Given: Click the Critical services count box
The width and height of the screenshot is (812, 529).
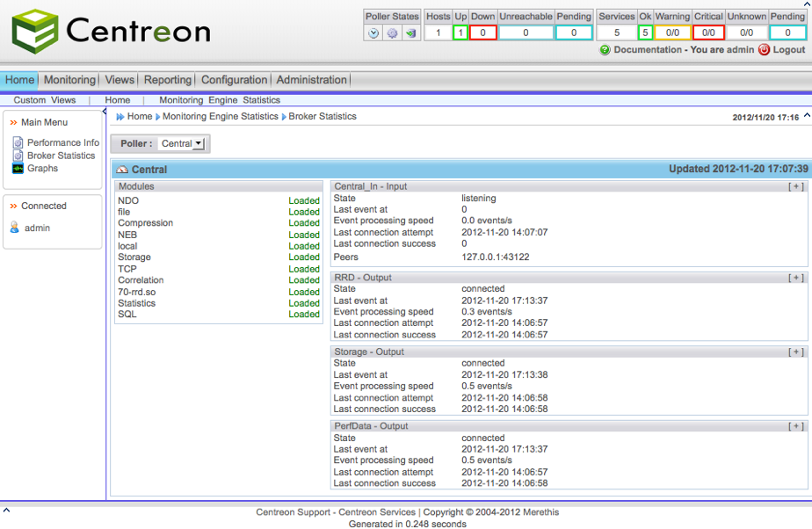Looking at the screenshot, I should pyautogui.click(x=708, y=33).
